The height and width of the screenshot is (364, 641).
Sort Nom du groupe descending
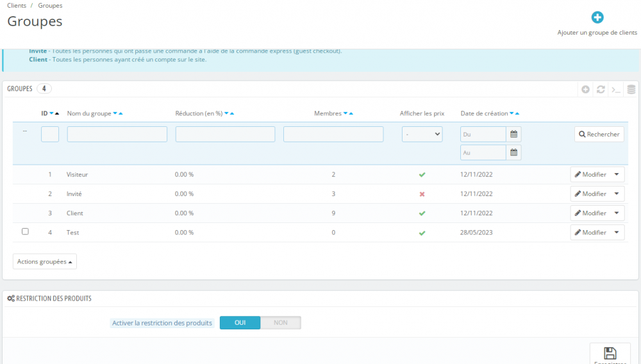pyautogui.click(x=115, y=113)
